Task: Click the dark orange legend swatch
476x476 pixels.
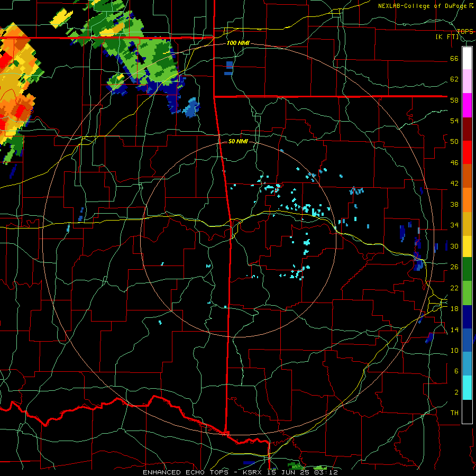Action: [x=467, y=176]
